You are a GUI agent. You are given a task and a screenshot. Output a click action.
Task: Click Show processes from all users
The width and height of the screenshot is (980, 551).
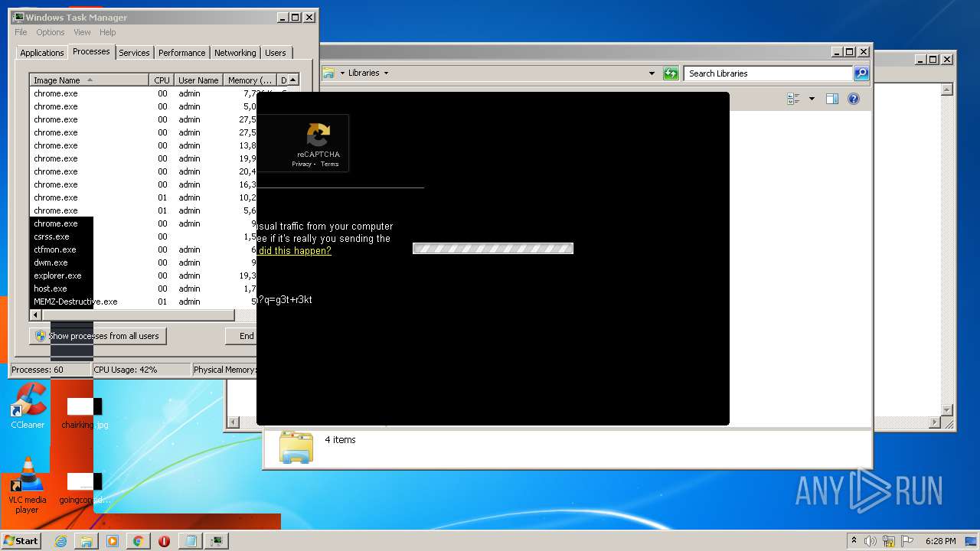98,336
